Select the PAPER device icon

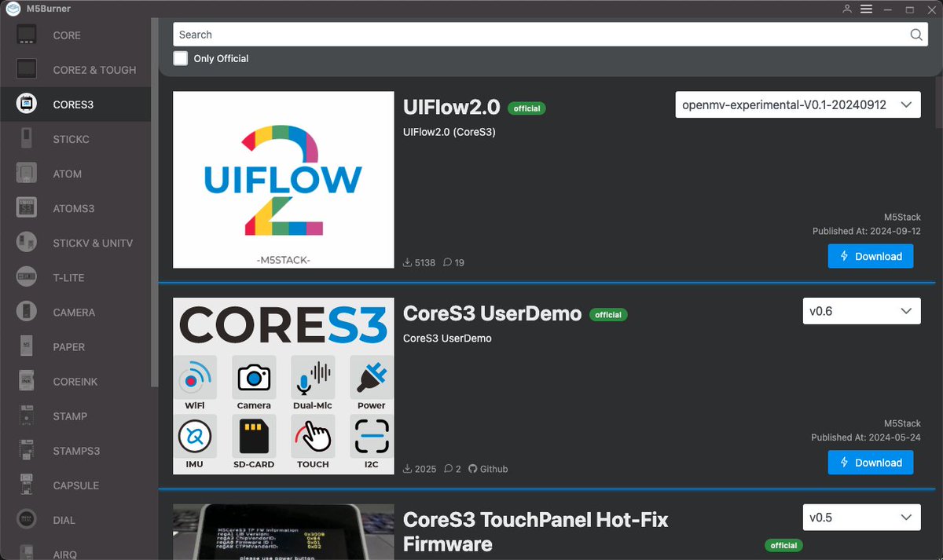click(x=27, y=346)
